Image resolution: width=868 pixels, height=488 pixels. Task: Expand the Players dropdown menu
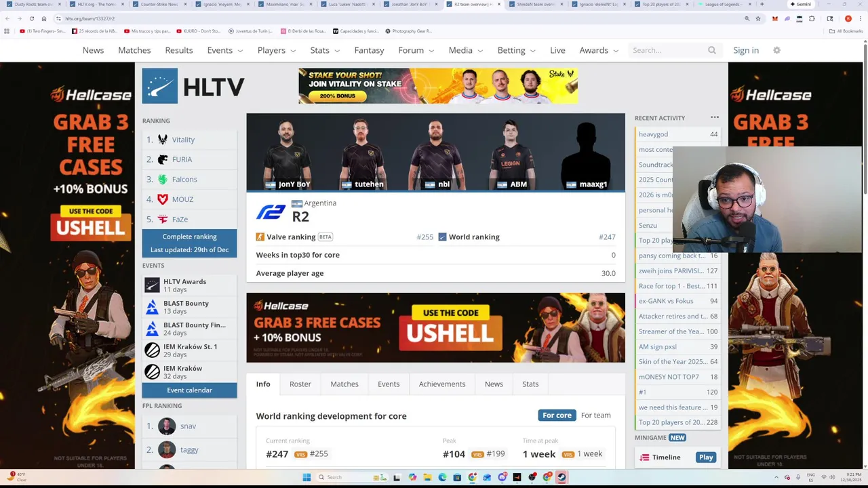277,50
